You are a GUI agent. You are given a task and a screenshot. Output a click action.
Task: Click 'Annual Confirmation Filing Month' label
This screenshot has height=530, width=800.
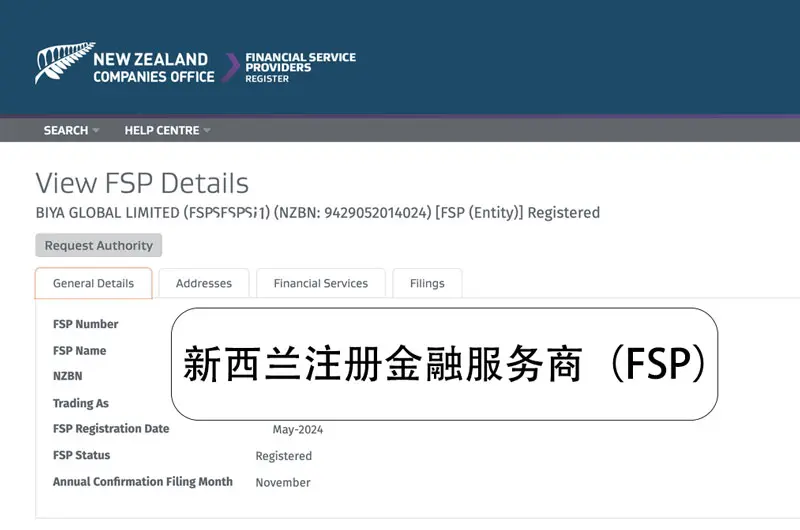pos(142,482)
